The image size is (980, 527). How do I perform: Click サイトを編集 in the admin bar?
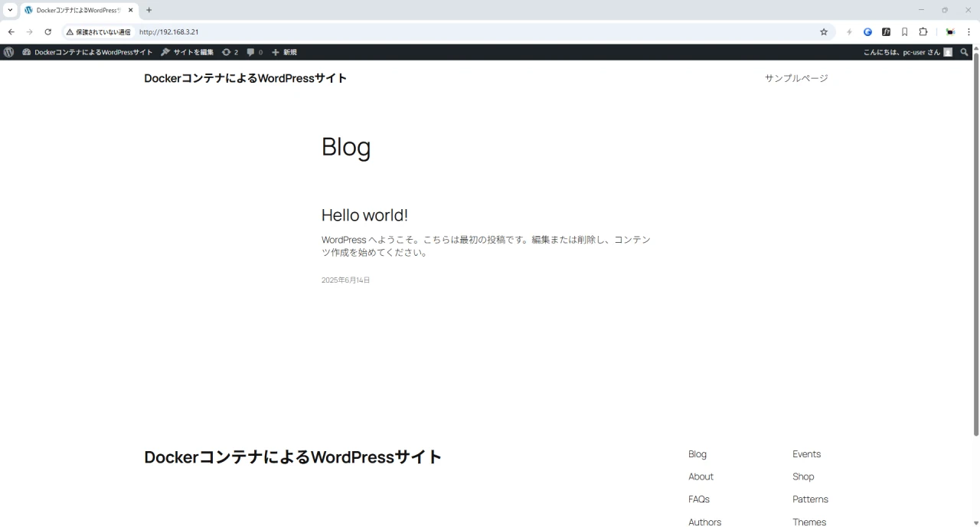(x=187, y=52)
